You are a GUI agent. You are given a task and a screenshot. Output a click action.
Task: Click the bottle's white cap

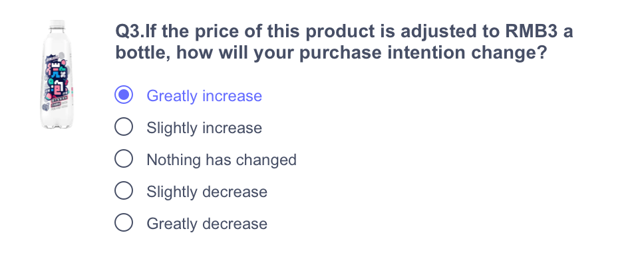[57, 24]
